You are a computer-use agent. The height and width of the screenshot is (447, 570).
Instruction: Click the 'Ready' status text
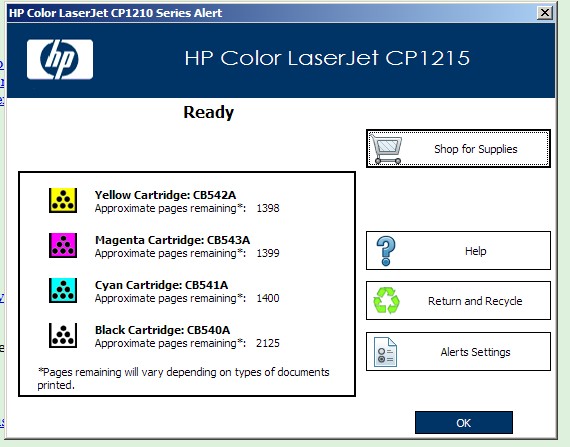(x=209, y=112)
